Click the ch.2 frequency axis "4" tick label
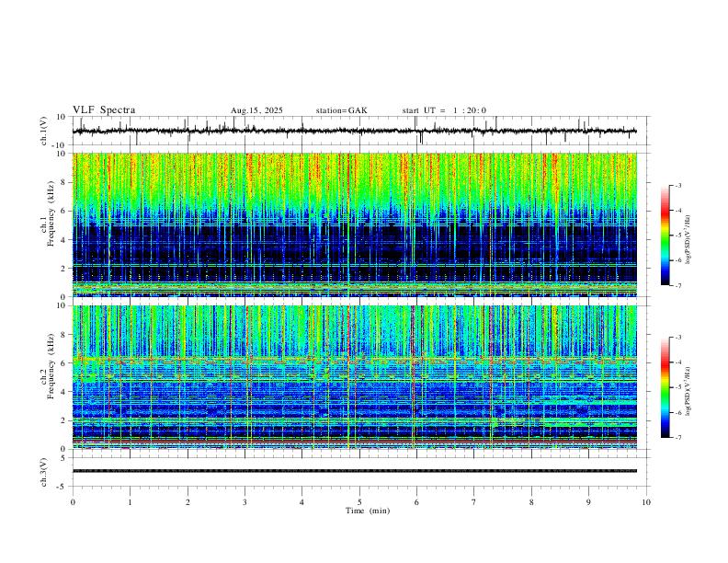Image resolution: width=728 pixels, height=563 pixels. [x=64, y=392]
